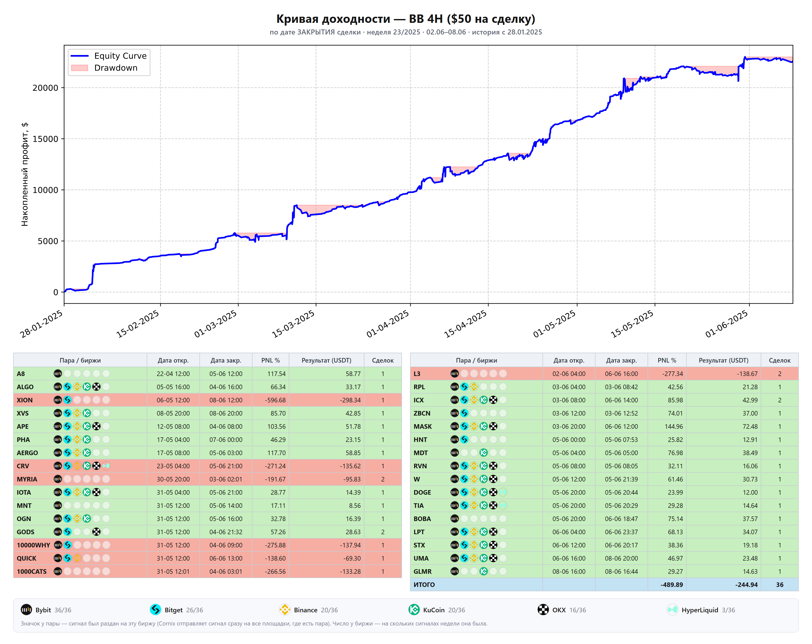Click the Bybit logo in the legend
Viewport: 812px width, 644px height.
click(26, 610)
